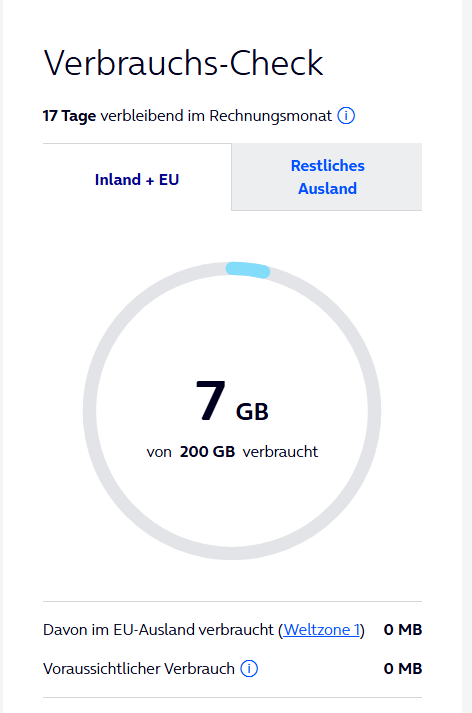Click the GB unit beside the 7
Image resolution: width=472 pixels, height=713 pixels.
click(x=252, y=412)
